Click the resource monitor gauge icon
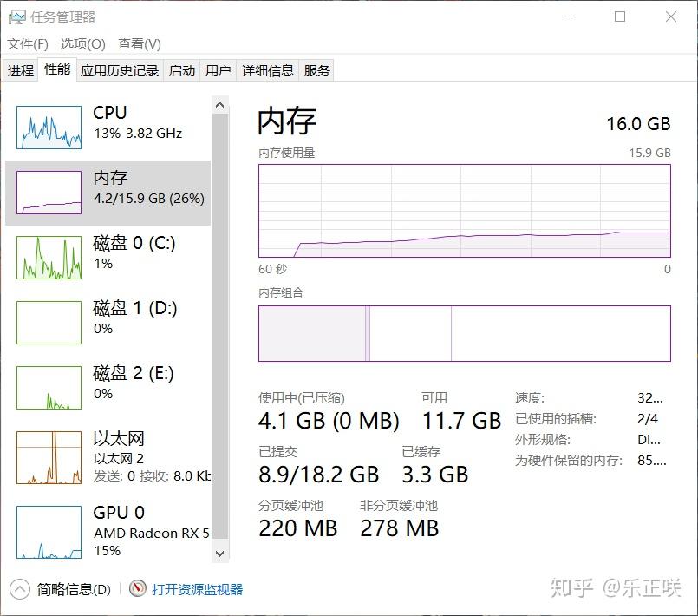This screenshot has width=698, height=616. point(138,588)
